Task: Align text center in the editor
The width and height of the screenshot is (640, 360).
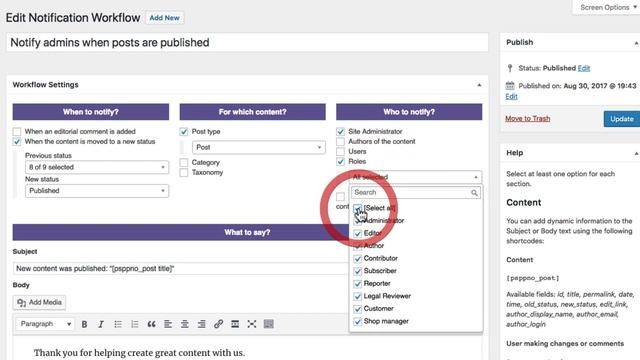Action: point(184,324)
